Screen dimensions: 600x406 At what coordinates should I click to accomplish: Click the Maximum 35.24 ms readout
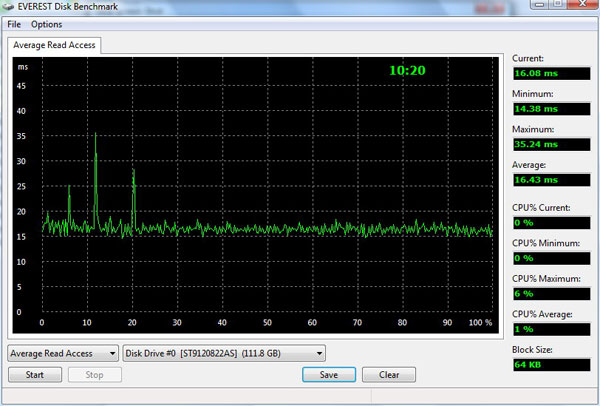click(x=551, y=145)
